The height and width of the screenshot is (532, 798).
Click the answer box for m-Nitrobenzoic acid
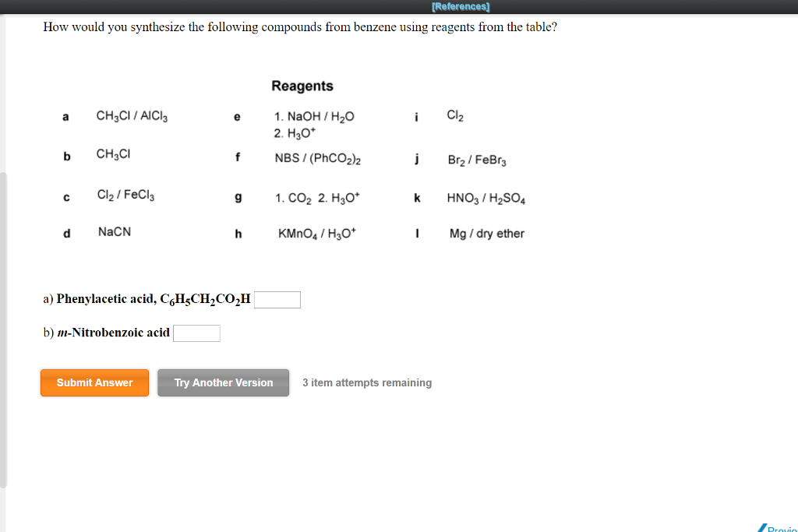(196, 333)
